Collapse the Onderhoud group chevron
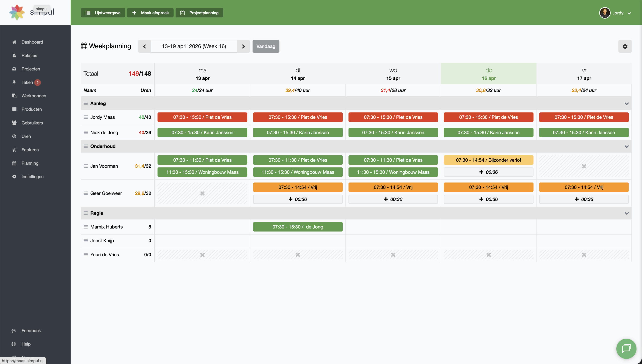Image resolution: width=642 pixels, height=364 pixels. pos(626,146)
